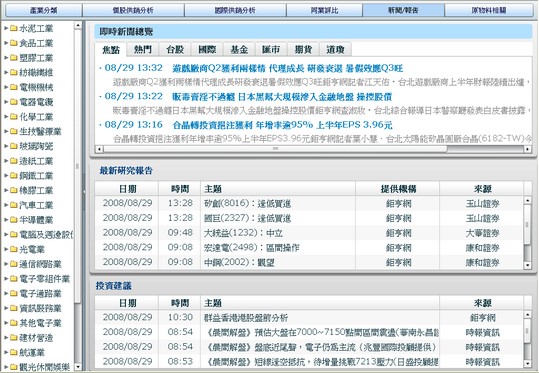Open the 原物料相關 top menu tab

pos(488,10)
